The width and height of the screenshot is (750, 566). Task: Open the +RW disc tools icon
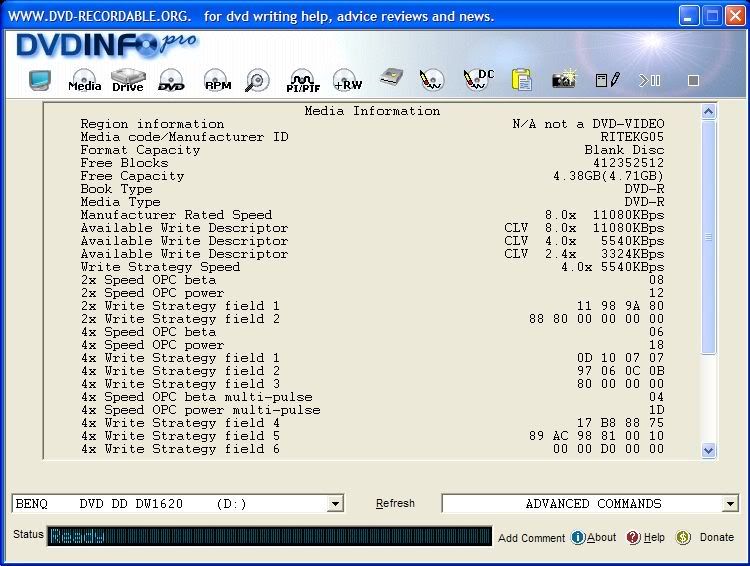[348, 80]
